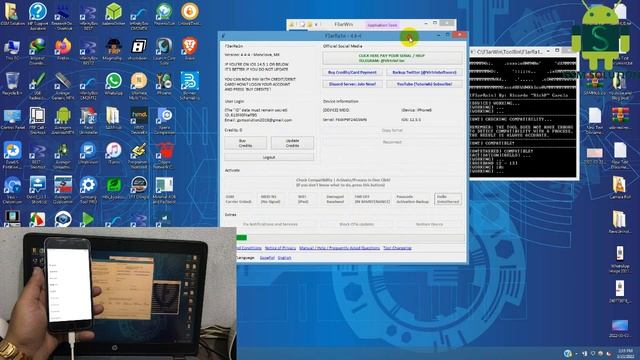This screenshot has height=360, width=640.
Task: Click Buy Credits under User Login
Action: point(245,143)
